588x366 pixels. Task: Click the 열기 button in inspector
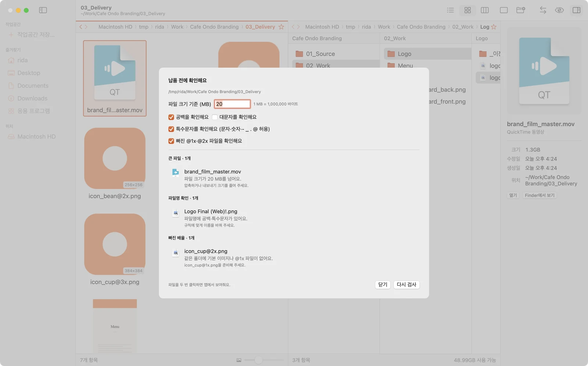[x=513, y=195]
